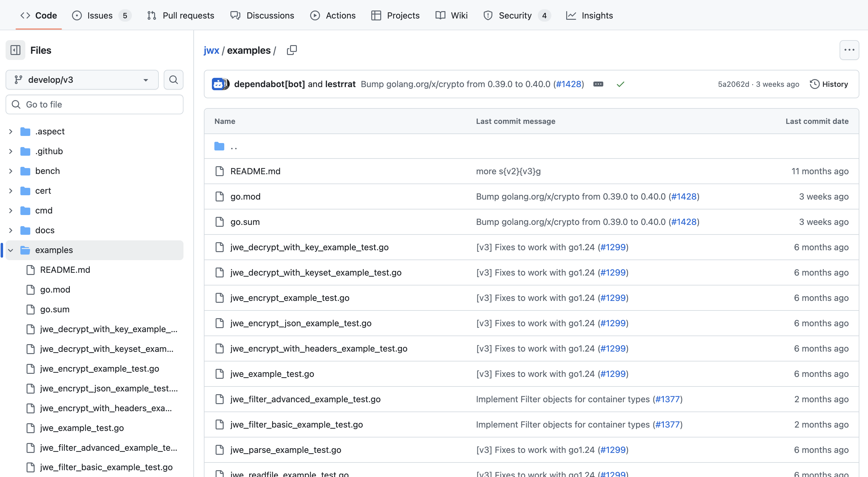
Task: Open commit hash 5a2062d
Action: (x=733, y=84)
